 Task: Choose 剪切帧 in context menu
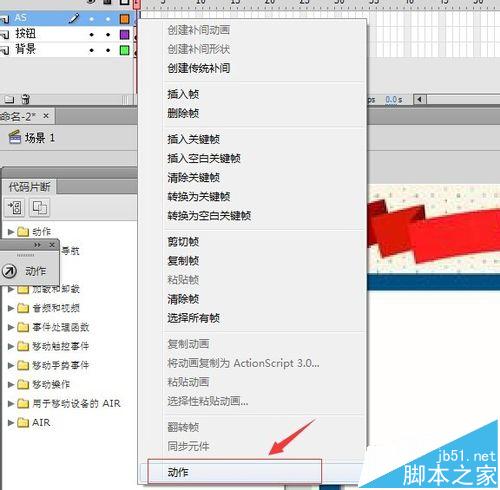point(183,242)
